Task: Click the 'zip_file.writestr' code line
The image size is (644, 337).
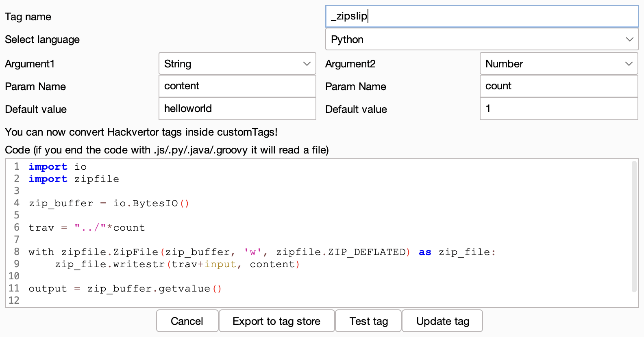Action: click(x=177, y=264)
